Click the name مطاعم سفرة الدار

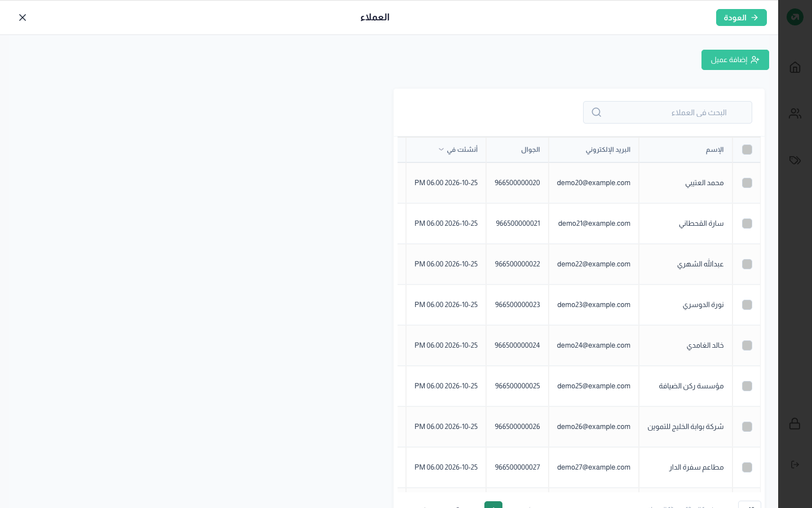696,467
